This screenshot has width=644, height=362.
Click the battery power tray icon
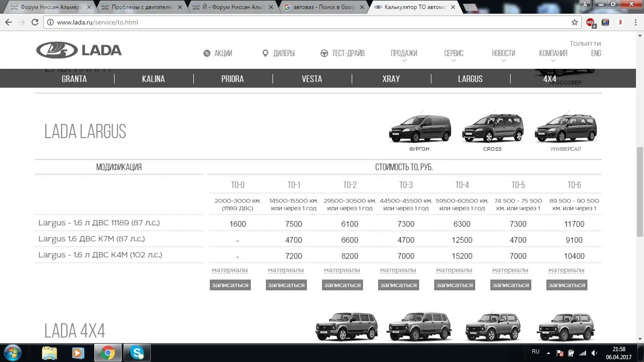tap(571, 353)
